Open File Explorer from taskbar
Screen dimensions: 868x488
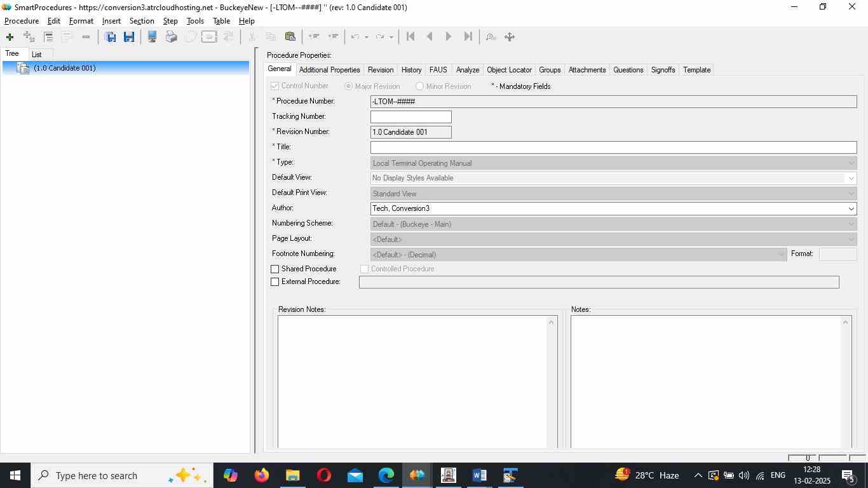point(292,475)
